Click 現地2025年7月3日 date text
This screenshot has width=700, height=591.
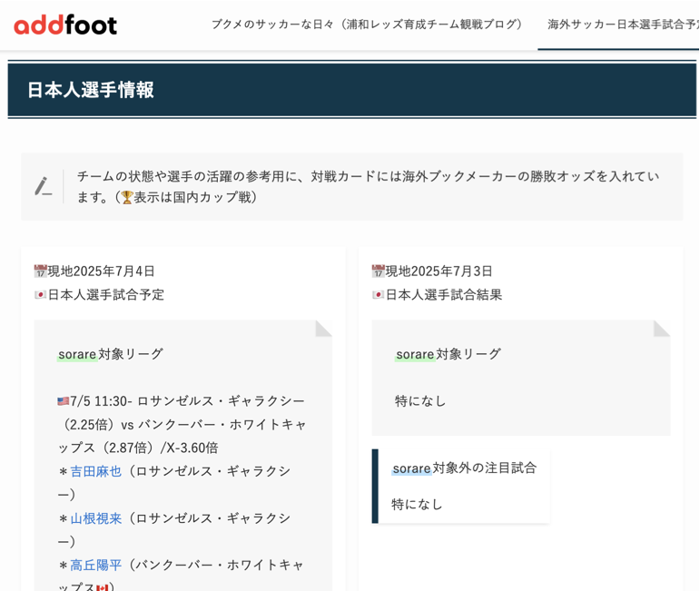click(x=439, y=271)
